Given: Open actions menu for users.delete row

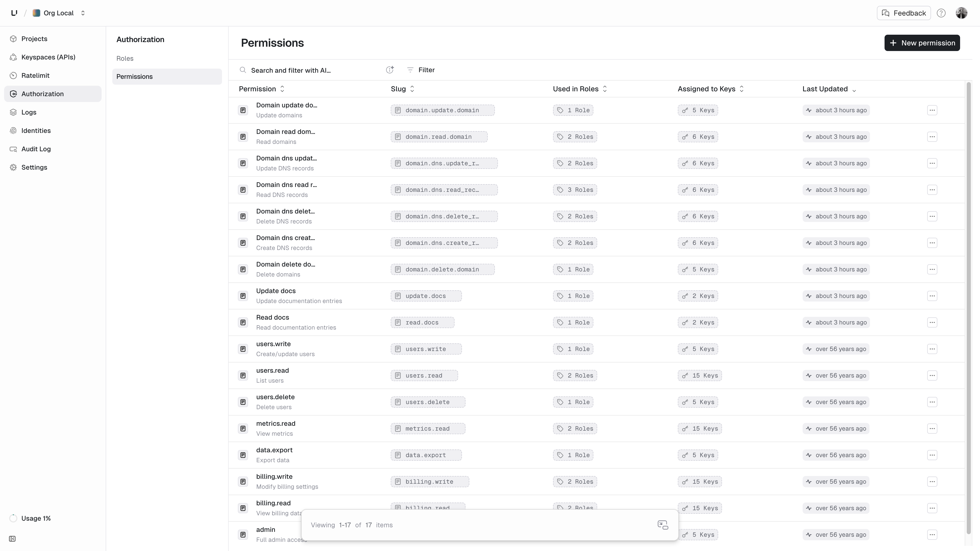Looking at the screenshot, I should [x=932, y=402].
